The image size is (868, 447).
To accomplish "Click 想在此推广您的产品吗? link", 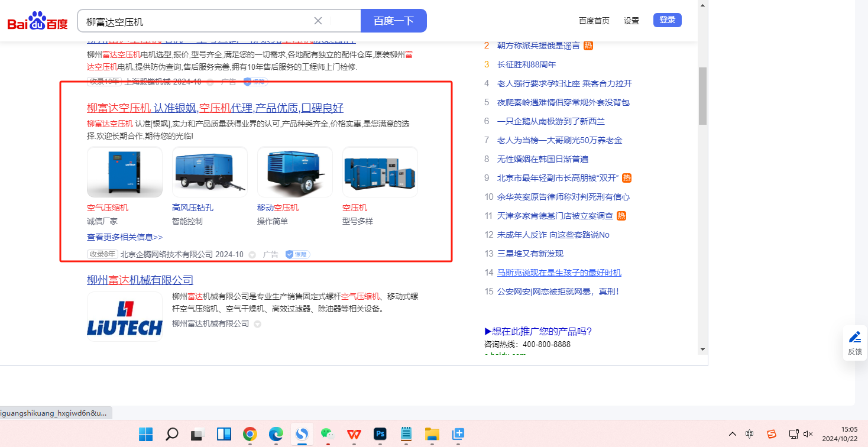I will click(x=538, y=331).
